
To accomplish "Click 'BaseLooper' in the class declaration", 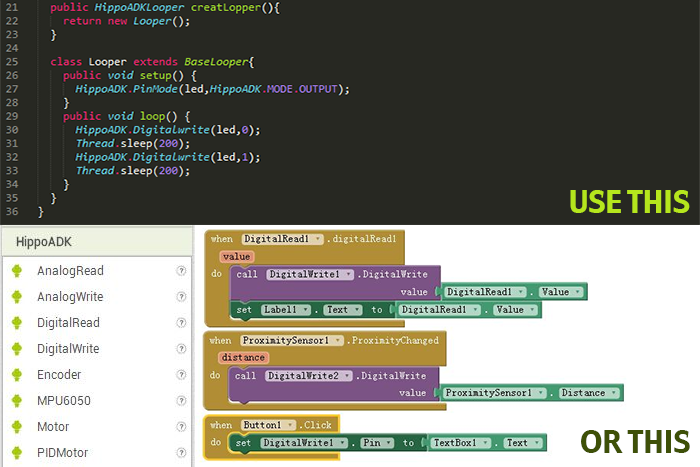I will point(216,62).
